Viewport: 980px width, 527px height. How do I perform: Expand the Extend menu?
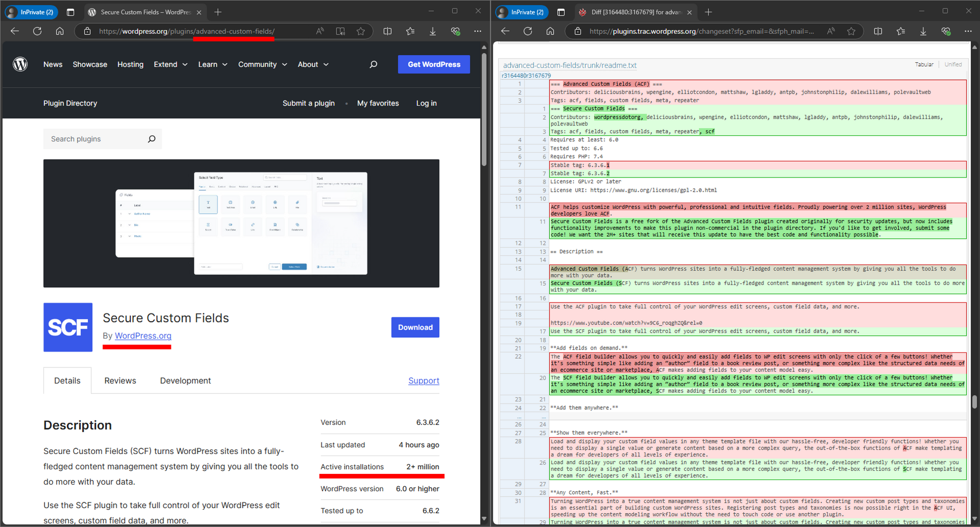(x=170, y=64)
